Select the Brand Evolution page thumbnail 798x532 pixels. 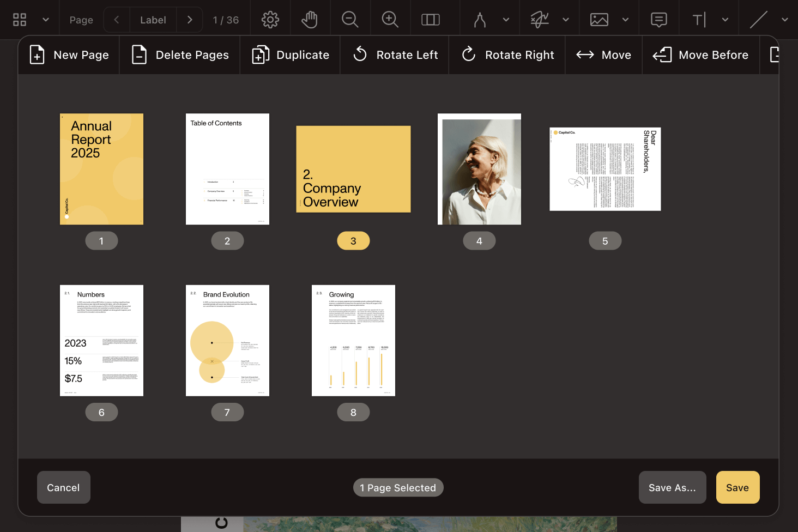[x=227, y=341]
